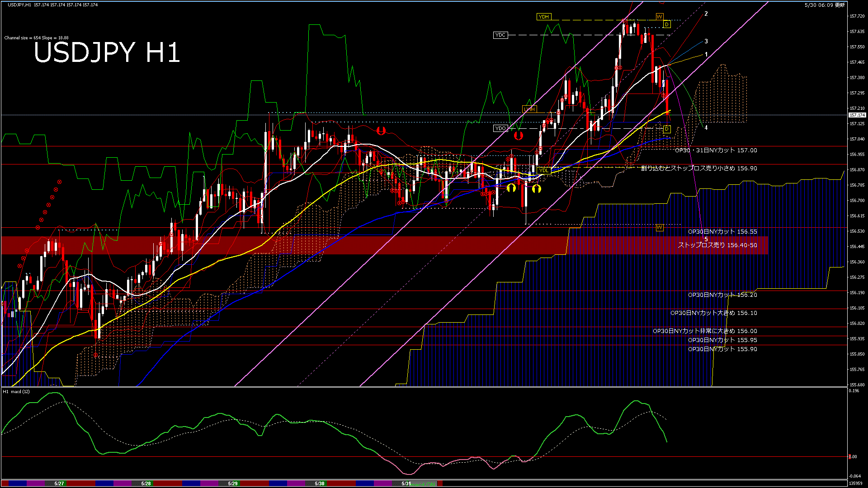The width and height of the screenshot is (868, 488).
Task: Click the H1 macd (12) indicator label
Action: click(16, 391)
